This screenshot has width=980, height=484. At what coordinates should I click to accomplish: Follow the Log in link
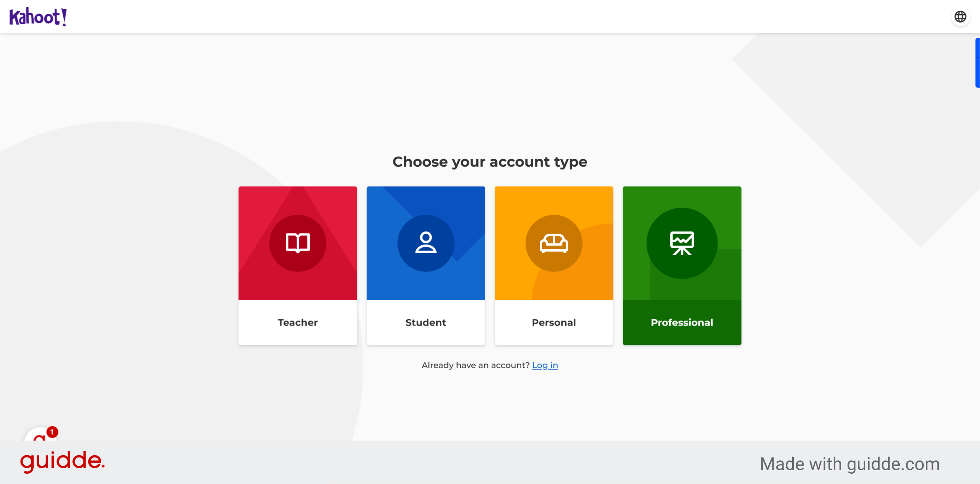click(545, 365)
